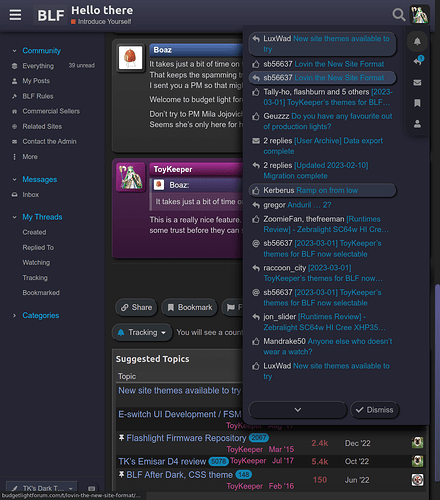This screenshot has width=440, height=500.
Task: Open Flashlight Firmware Repository topic
Action: tap(186, 438)
